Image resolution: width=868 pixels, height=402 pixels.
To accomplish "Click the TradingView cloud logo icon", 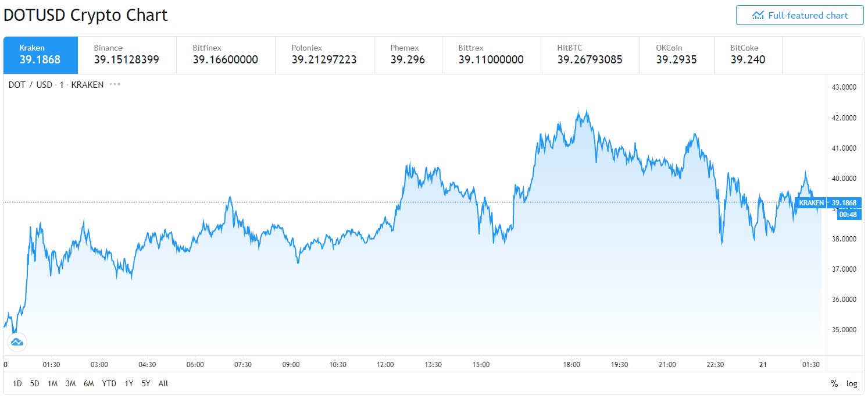I will [x=17, y=341].
